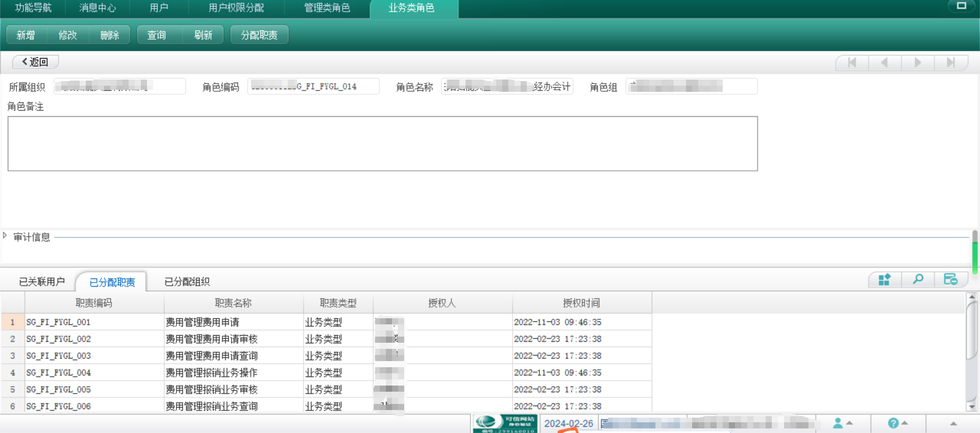
Task: Click the 角色名称 input field
Action: tap(507, 86)
